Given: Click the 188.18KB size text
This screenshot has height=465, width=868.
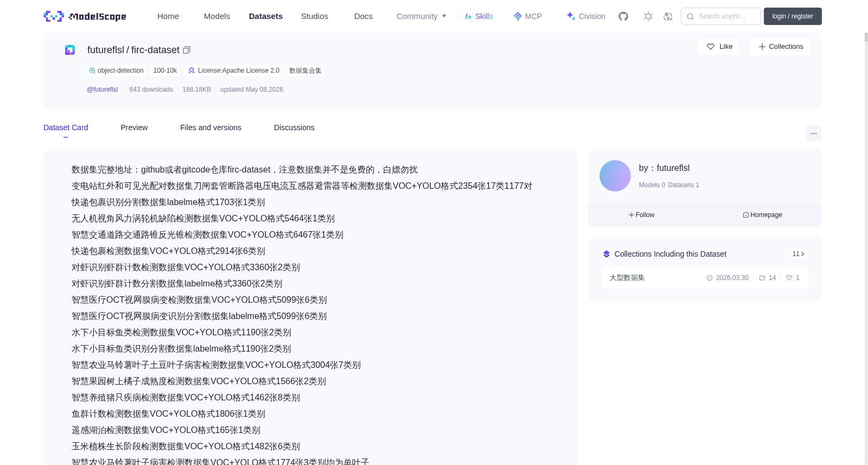Looking at the screenshot, I should [196, 90].
